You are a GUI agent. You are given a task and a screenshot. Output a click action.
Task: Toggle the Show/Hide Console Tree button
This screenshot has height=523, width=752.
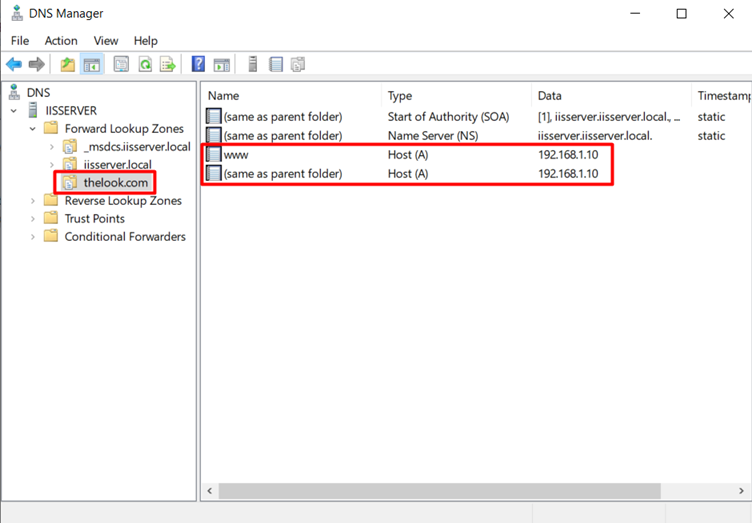pos(92,64)
